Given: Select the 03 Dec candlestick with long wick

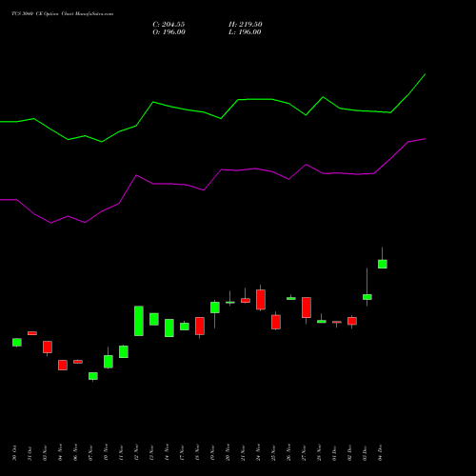Looking at the screenshot, I should tap(367, 297).
